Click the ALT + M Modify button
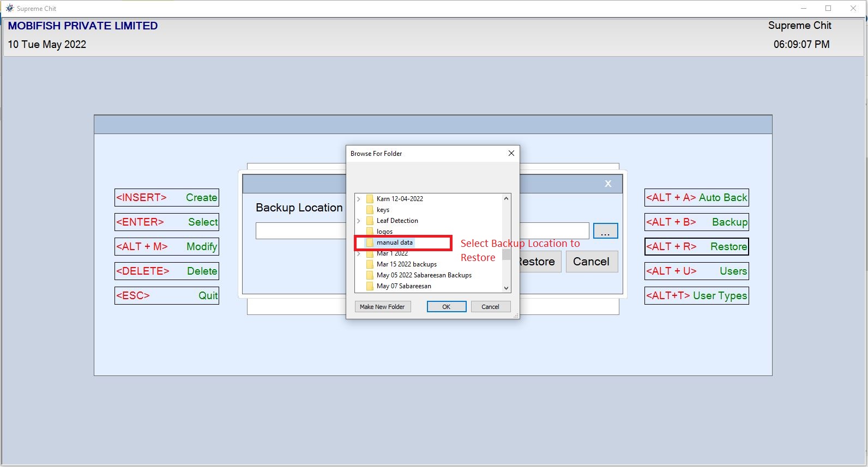 (167, 246)
